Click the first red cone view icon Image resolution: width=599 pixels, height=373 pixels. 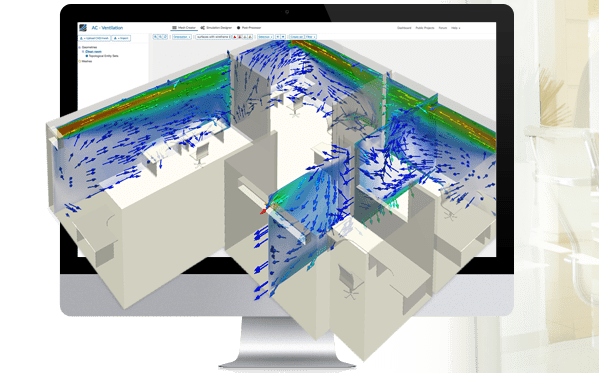[x=235, y=37]
